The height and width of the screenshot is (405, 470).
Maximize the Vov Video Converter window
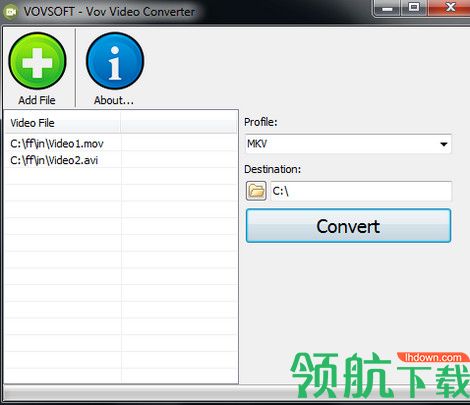[x=414, y=7]
